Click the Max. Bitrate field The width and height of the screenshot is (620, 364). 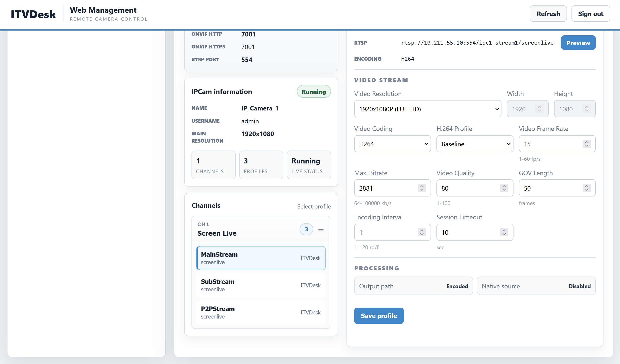pyautogui.click(x=392, y=188)
